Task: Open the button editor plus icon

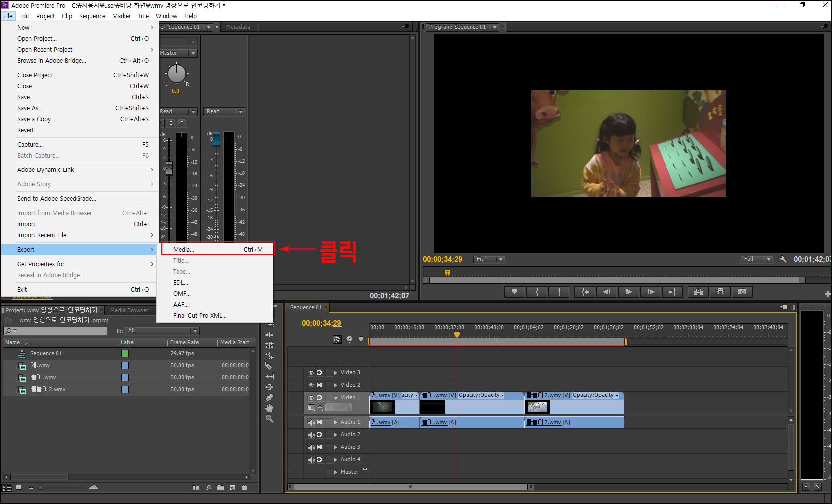Action: 828,294
